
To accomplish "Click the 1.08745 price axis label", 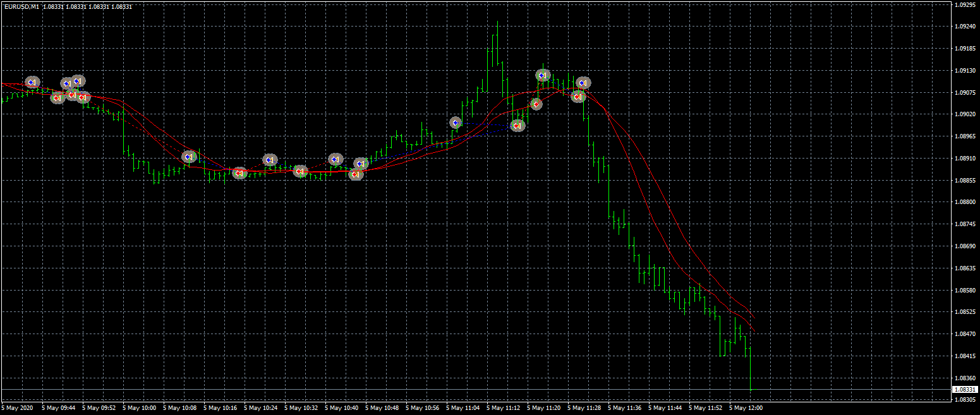I will [965, 224].
